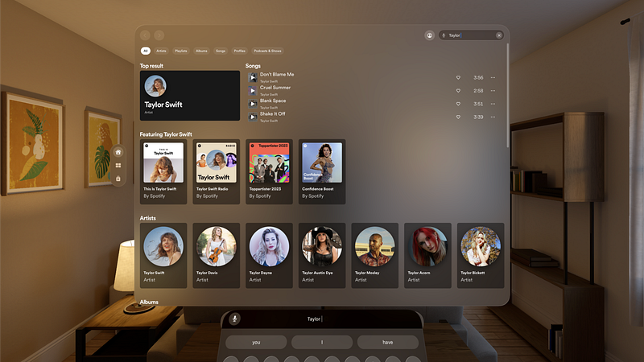
Task: Go back with the left arrow button
Action: (145, 35)
